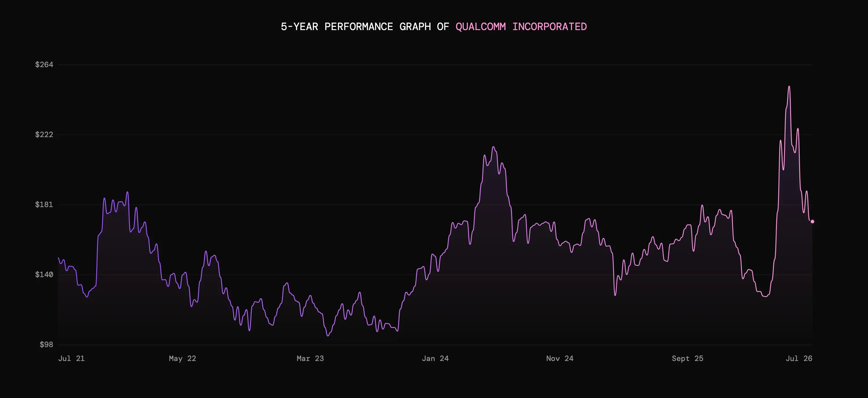The image size is (868, 398).
Task: Select the "Jan 24" x-axis label
Action: coord(435,358)
